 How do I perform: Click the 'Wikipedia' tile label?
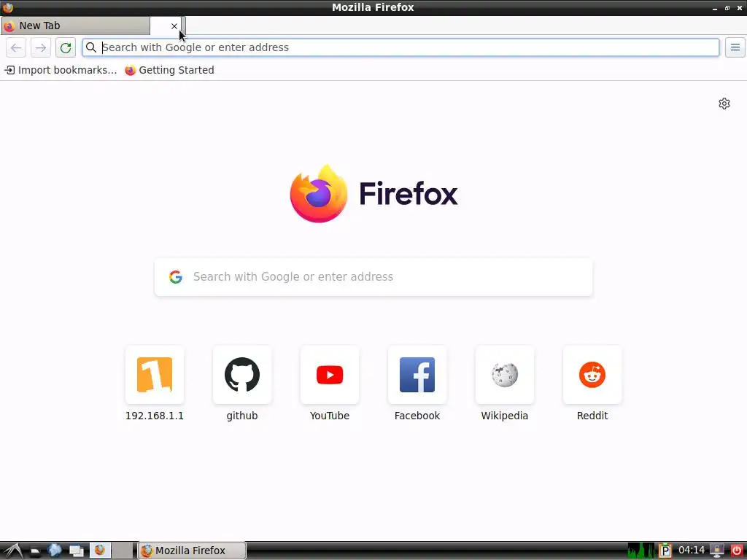click(505, 416)
